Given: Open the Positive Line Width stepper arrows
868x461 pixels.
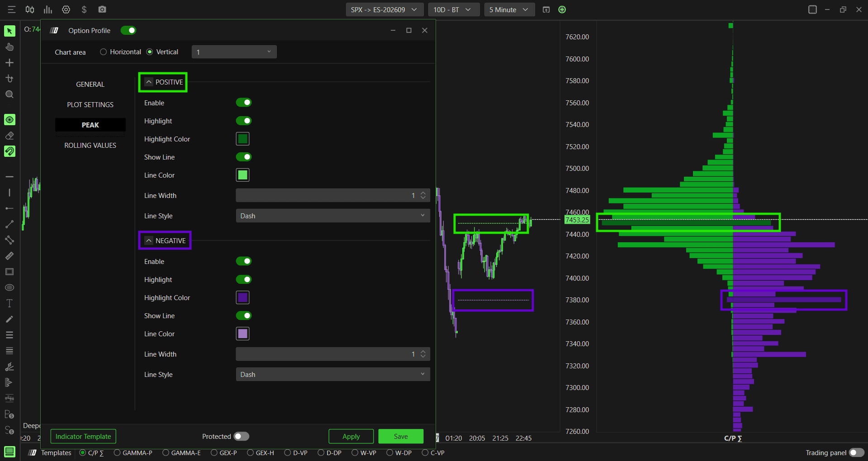Looking at the screenshot, I should [x=423, y=195].
